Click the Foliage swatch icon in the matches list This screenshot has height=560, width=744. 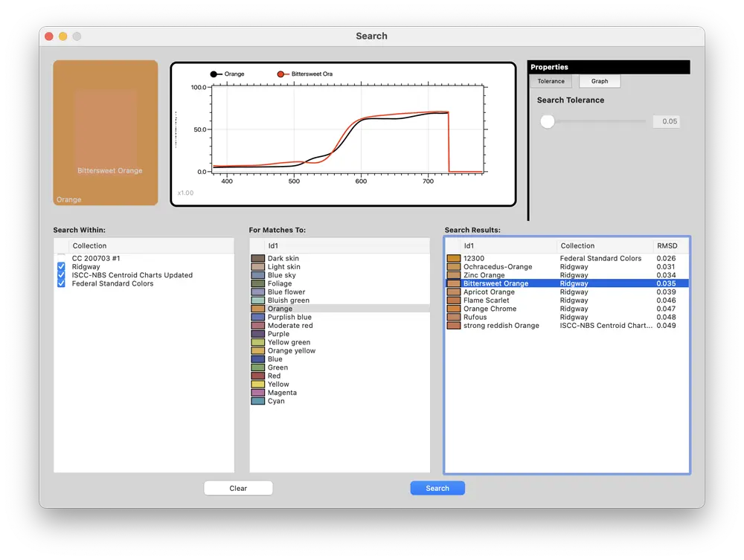coord(257,283)
